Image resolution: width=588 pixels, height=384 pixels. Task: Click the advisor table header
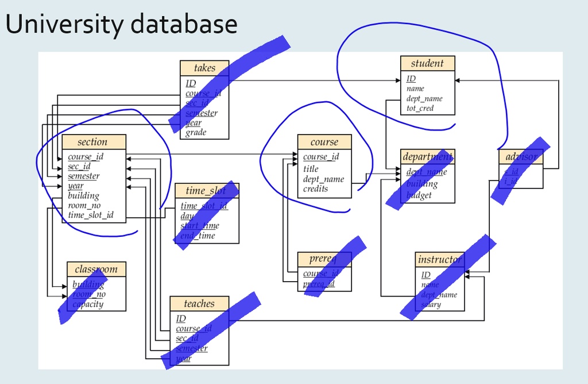(x=521, y=156)
